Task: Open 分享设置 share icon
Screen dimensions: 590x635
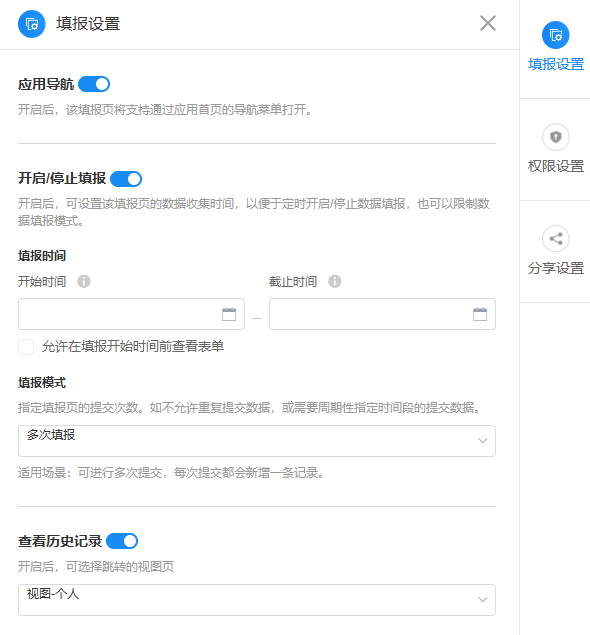Action: (x=556, y=239)
